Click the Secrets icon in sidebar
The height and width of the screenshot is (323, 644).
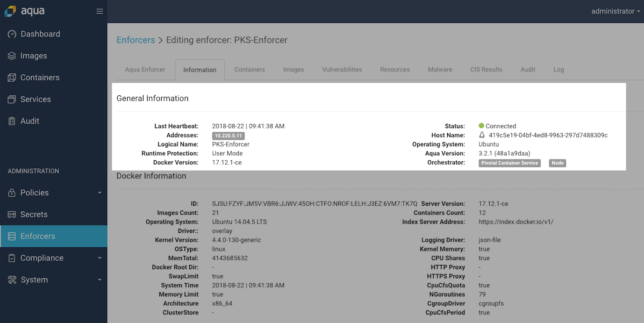pos(12,215)
